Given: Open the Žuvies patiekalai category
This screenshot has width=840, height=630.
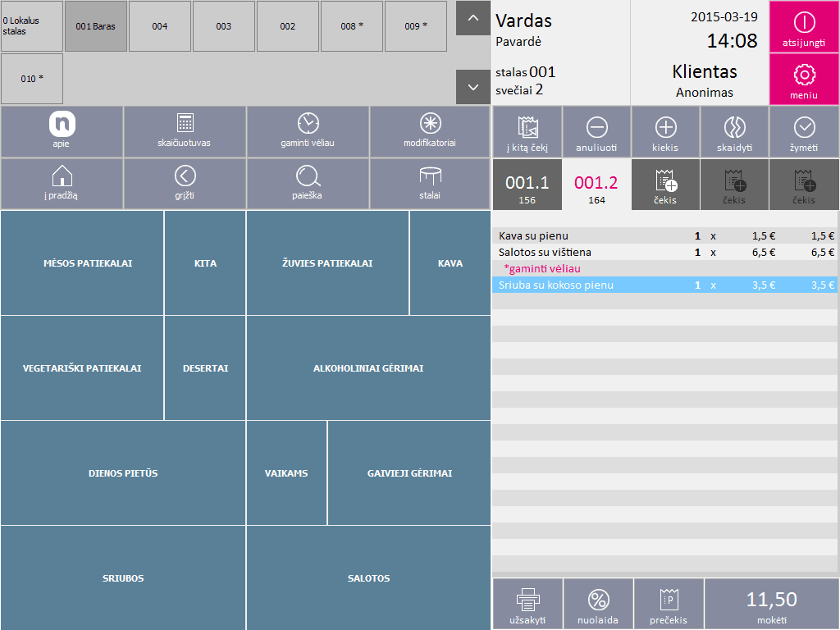Looking at the screenshot, I should tap(327, 263).
